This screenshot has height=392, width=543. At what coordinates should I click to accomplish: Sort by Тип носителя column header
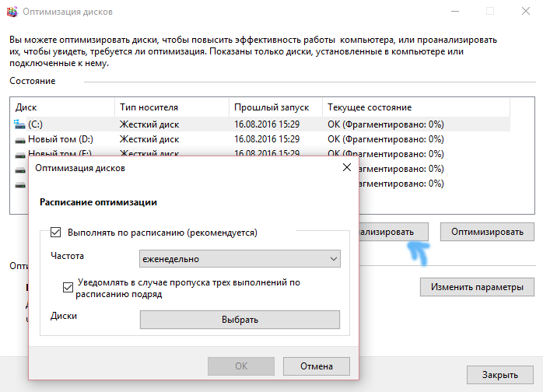click(172, 107)
